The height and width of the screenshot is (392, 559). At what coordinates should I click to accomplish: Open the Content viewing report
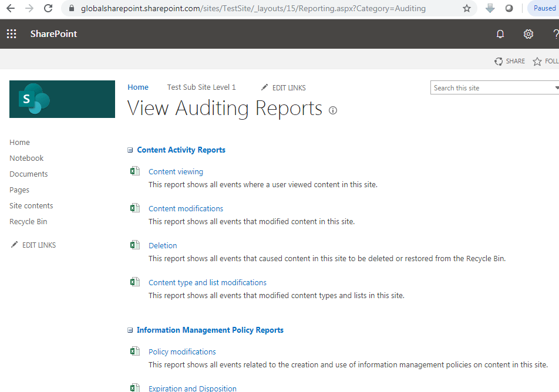click(176, 171)
